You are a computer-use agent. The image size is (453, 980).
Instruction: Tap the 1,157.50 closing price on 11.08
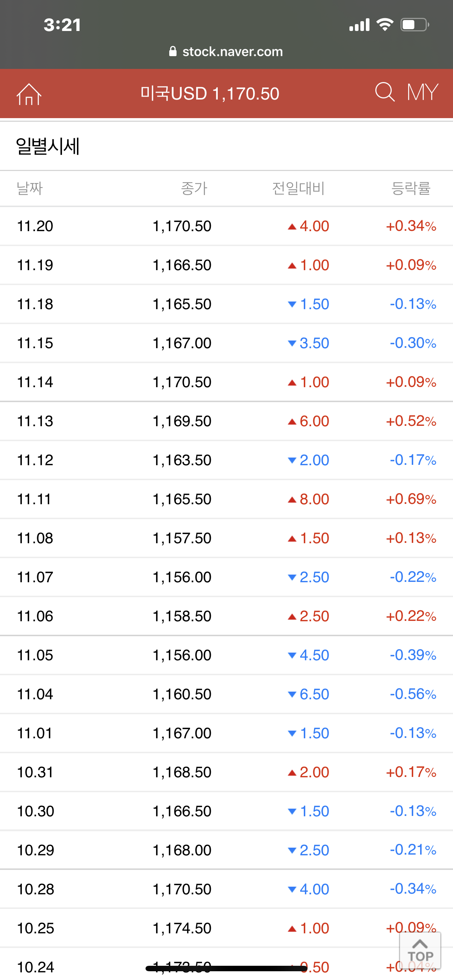tap(182, 538)
